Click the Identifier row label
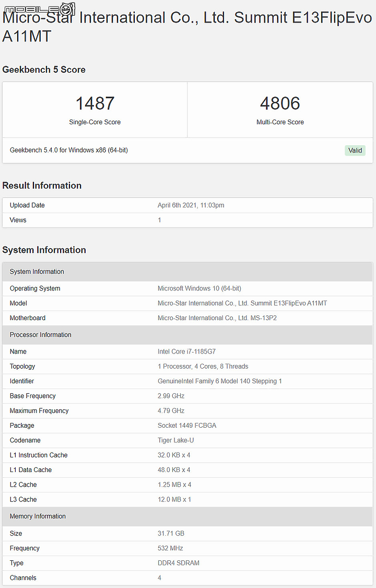This screenshot has width=376, height=588. [x=22, y=381]
